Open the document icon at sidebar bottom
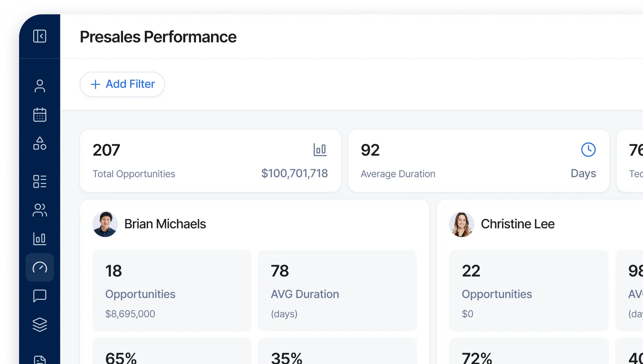The width and height of the screenshot is (643, 364). [40, 359]
